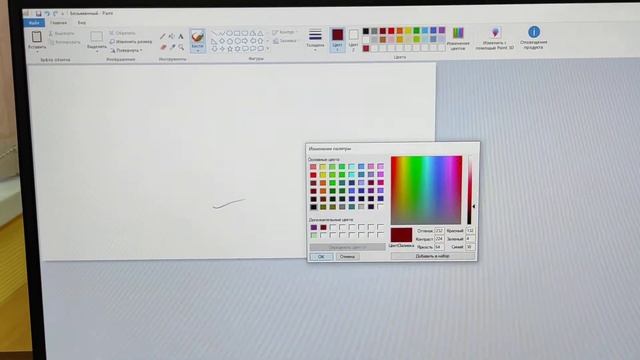Select the Magnifier zoom tool

(181, 47)
